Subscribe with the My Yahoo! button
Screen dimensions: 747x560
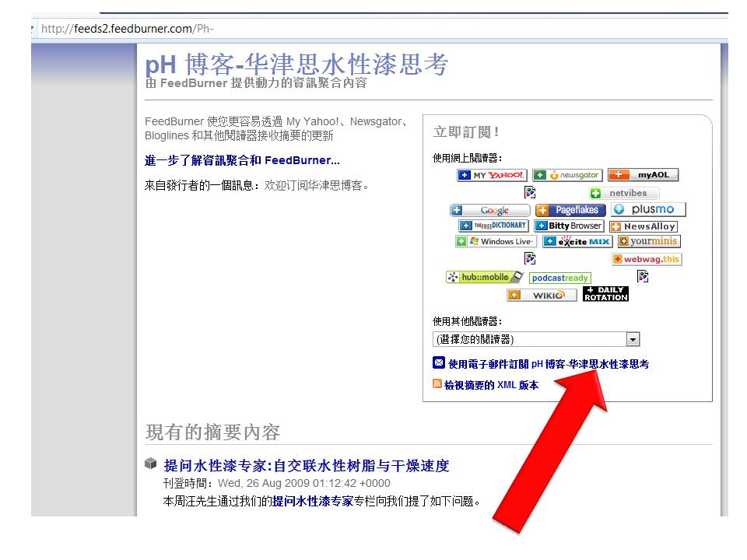coord(492,175)
